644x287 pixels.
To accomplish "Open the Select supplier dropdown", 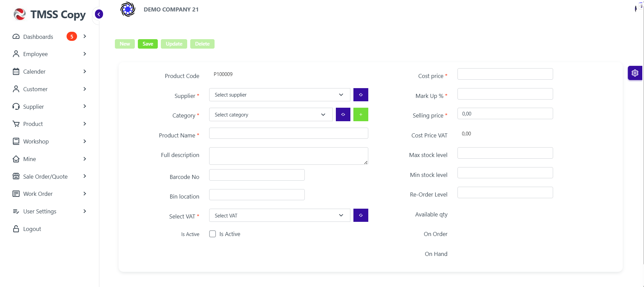I will click(x=279, y=95).
